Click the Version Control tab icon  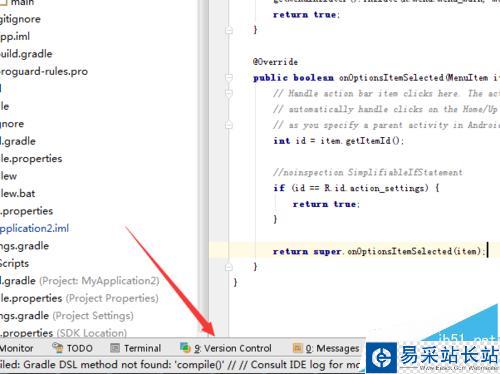(x=185, y=348)
